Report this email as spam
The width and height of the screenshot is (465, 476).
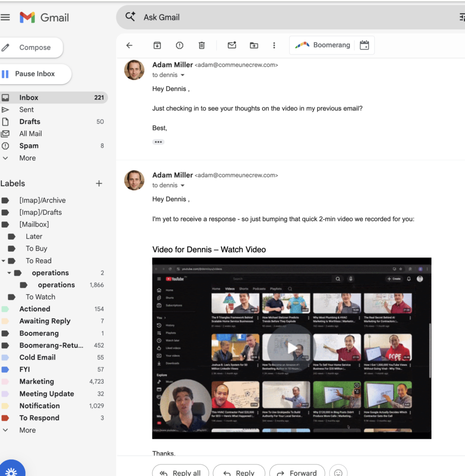click(x=179, y=45)
